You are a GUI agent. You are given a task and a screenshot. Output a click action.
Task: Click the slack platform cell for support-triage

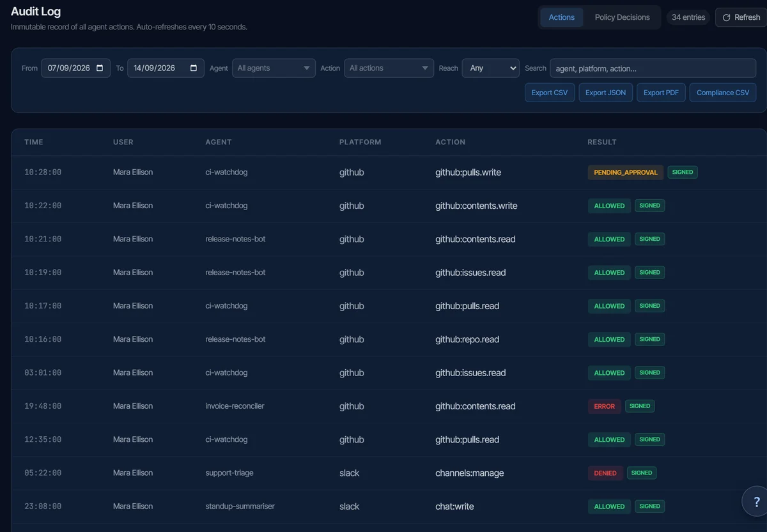(x=350, y=473)
